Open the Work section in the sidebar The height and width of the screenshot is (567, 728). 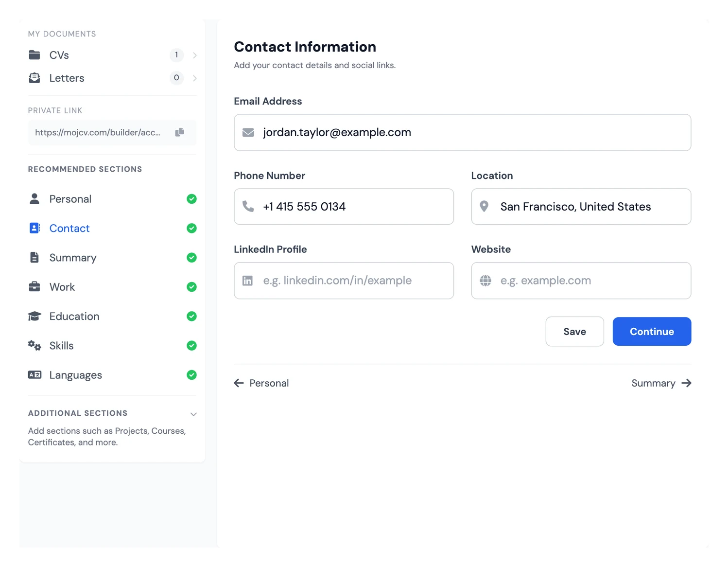[112, 287]
